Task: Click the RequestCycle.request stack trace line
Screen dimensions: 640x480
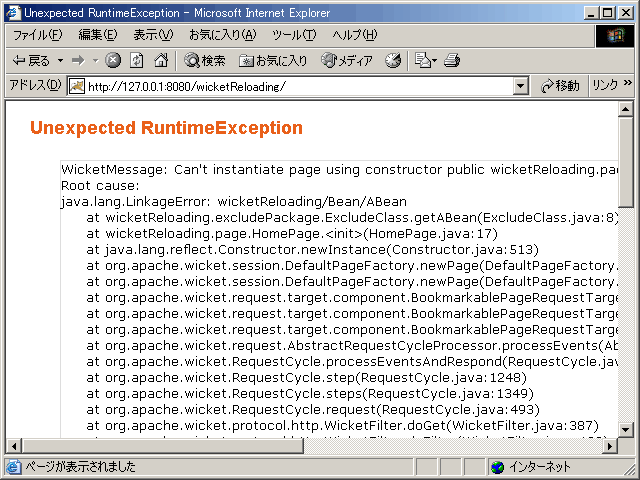Action: click(x=313, y=409)
